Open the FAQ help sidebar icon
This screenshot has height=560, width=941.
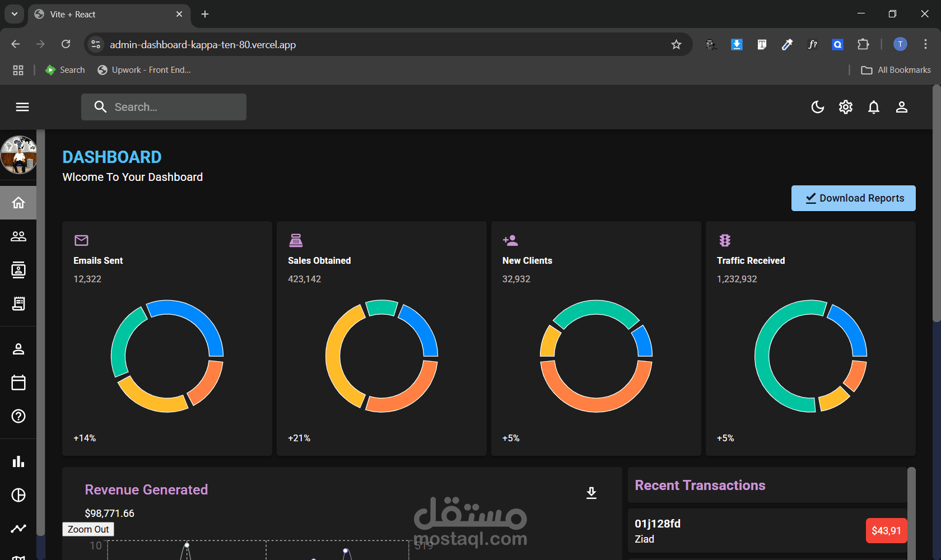(18, 416)
